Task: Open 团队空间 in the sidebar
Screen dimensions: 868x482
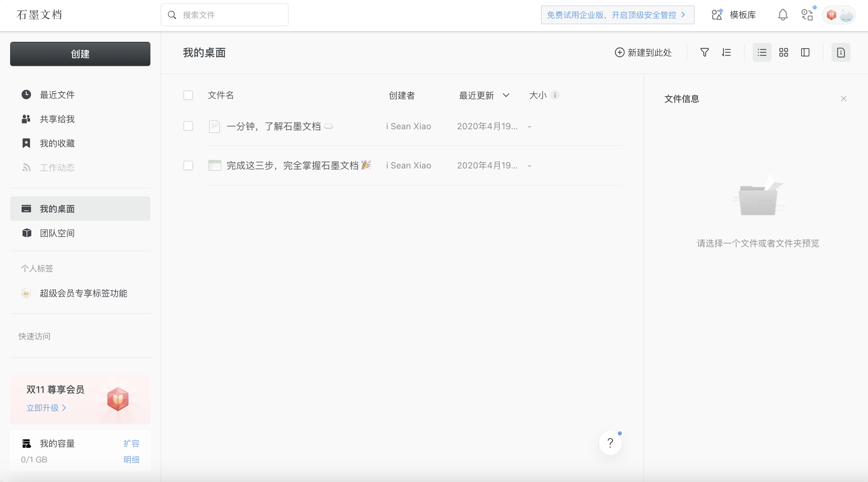Action: (x=57, y=233)
